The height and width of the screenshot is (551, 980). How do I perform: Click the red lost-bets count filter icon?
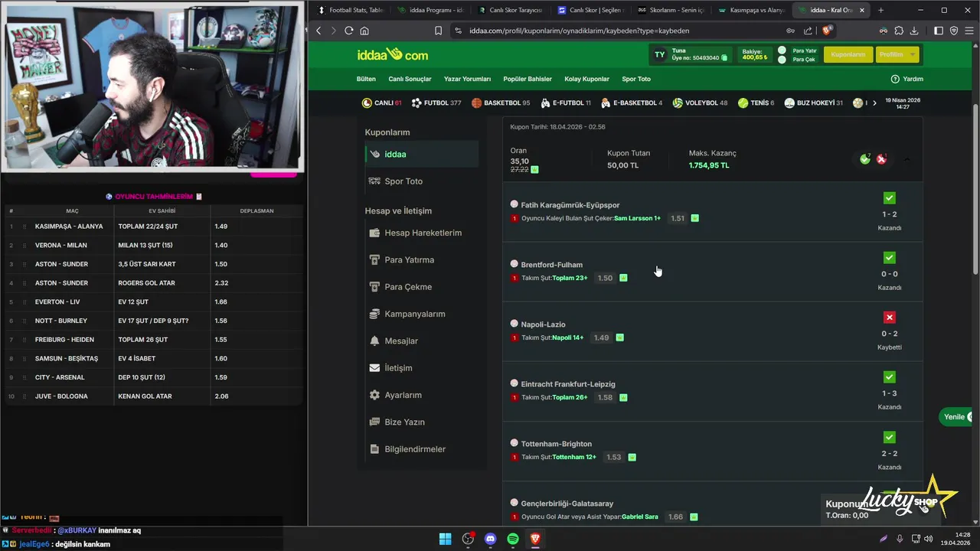(882, 159)
